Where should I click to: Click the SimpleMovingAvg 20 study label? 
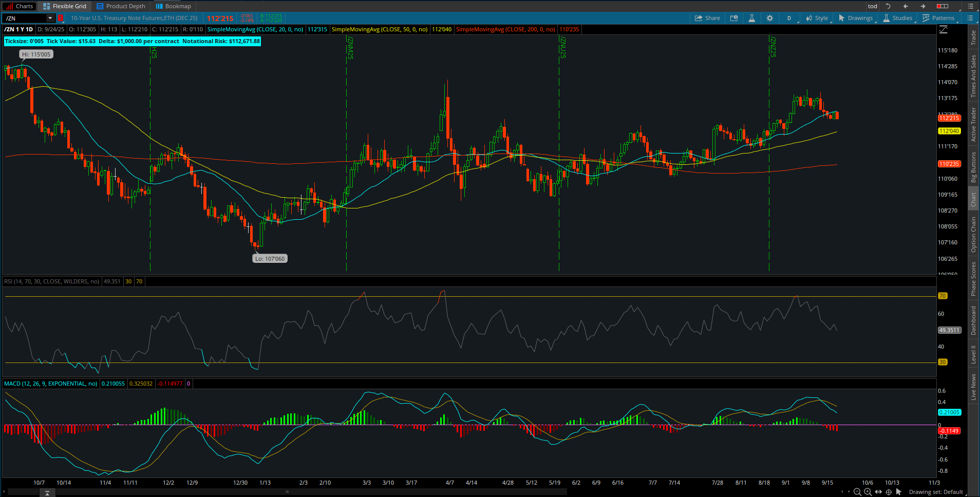point(255,29)
